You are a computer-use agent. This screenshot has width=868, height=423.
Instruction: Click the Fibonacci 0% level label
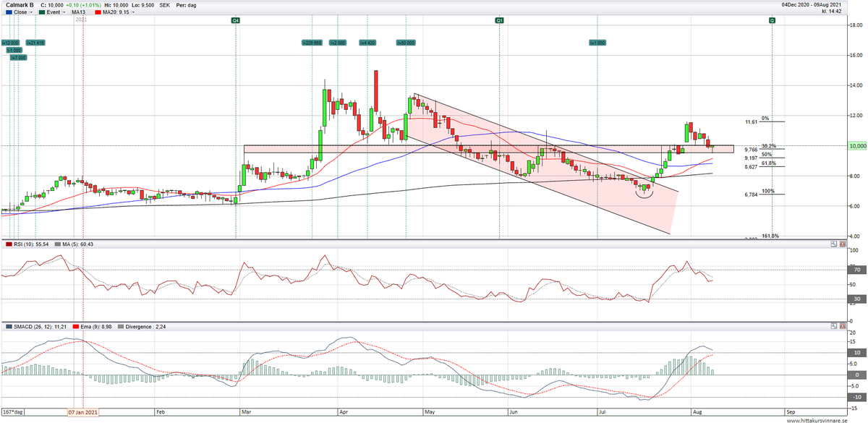(x=766, y=118)
